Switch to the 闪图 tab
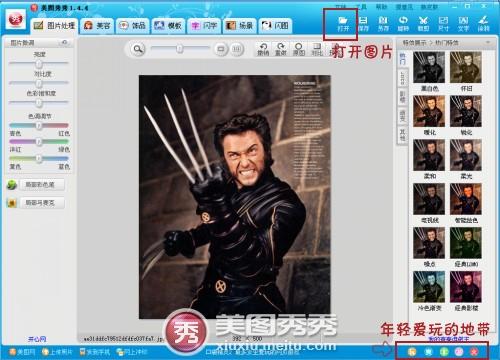 (275, 26)
